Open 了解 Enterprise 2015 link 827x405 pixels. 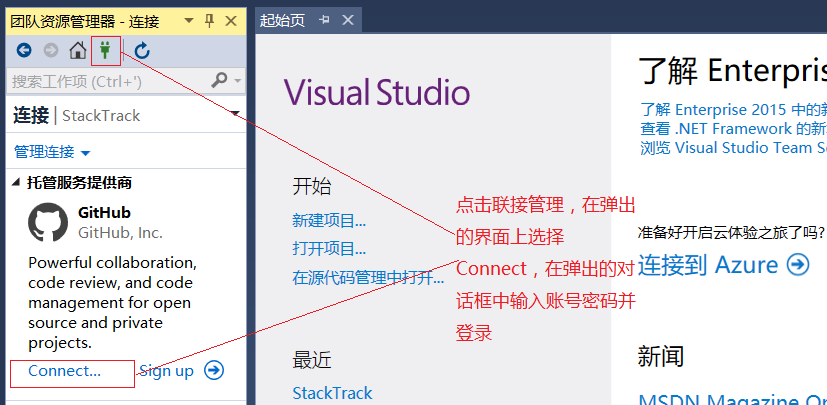pos(733,110)
